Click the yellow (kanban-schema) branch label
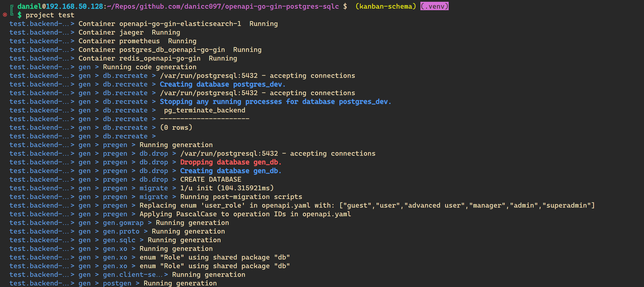644x287 pixels. pyautogui.click(x=386, y=6)
